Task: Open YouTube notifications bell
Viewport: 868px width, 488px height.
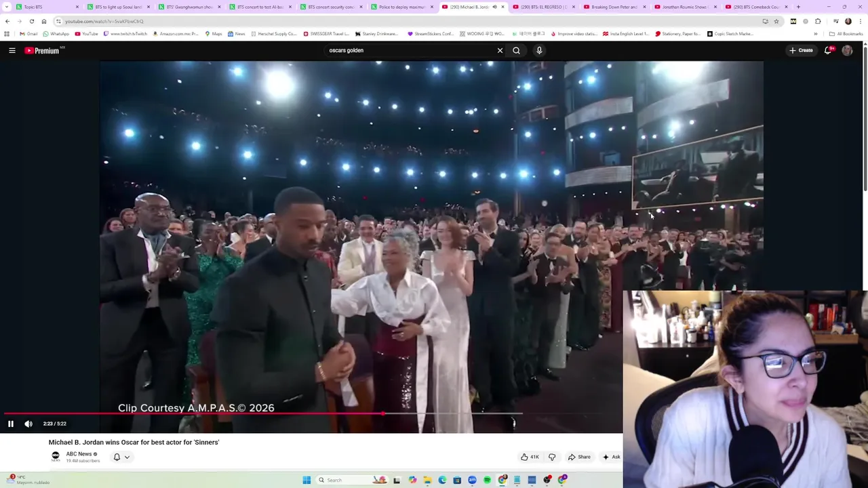Action: coord(828,50)
